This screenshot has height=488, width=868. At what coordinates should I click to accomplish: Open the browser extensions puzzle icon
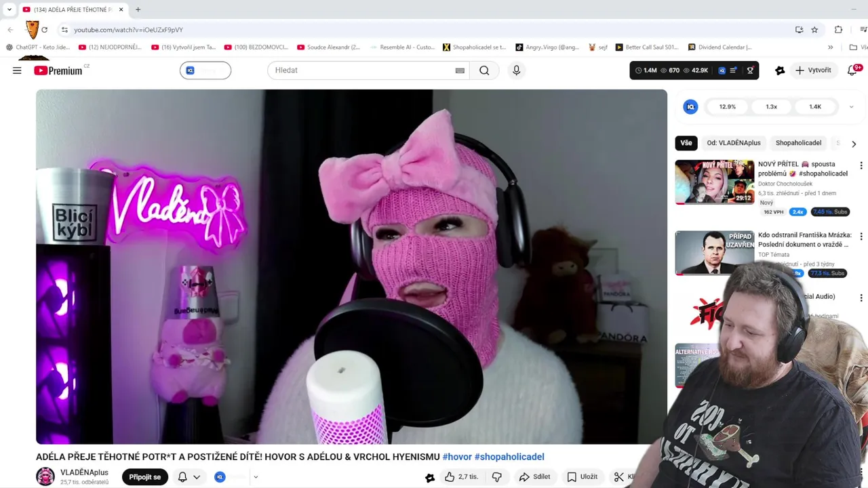click(839, 30)
